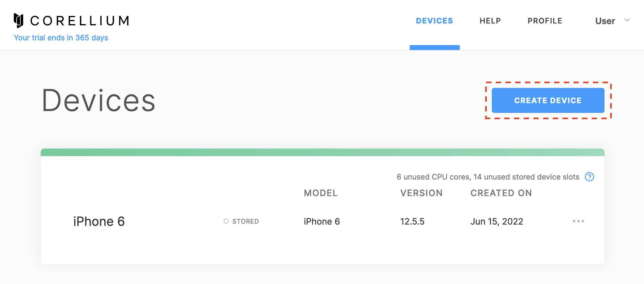Click the trial ends in 365 days link
This screenshot has width=644, height=284.
[x=61, y=38]
